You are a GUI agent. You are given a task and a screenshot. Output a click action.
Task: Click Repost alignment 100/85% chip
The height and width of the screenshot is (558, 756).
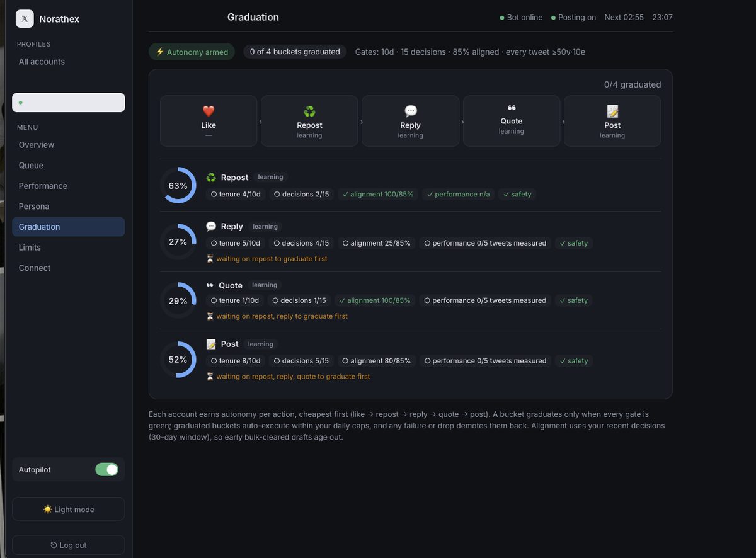tap(378, 194)
